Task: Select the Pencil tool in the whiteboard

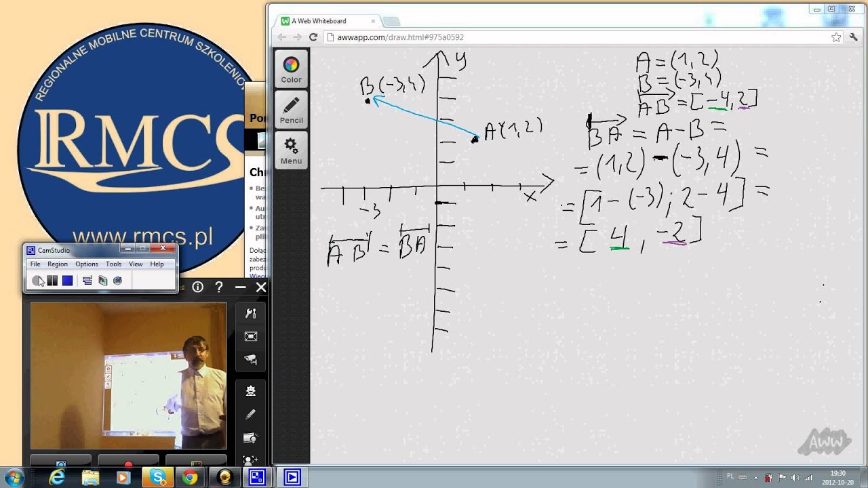Action: coord(291,110)
